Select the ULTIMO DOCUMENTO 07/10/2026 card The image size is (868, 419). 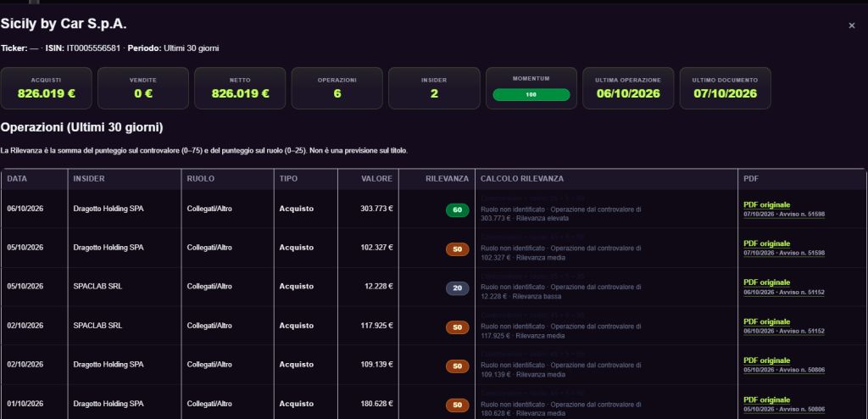[x=726, y=88]
